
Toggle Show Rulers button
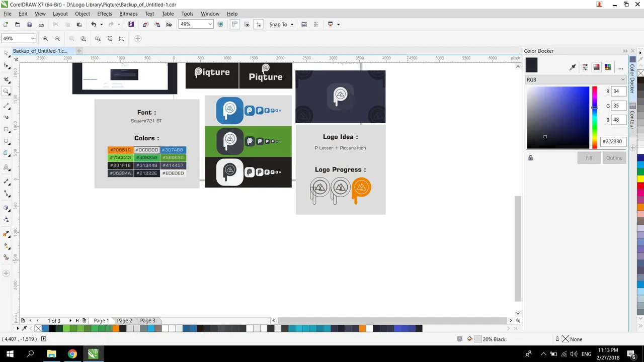tap(234, 24)
